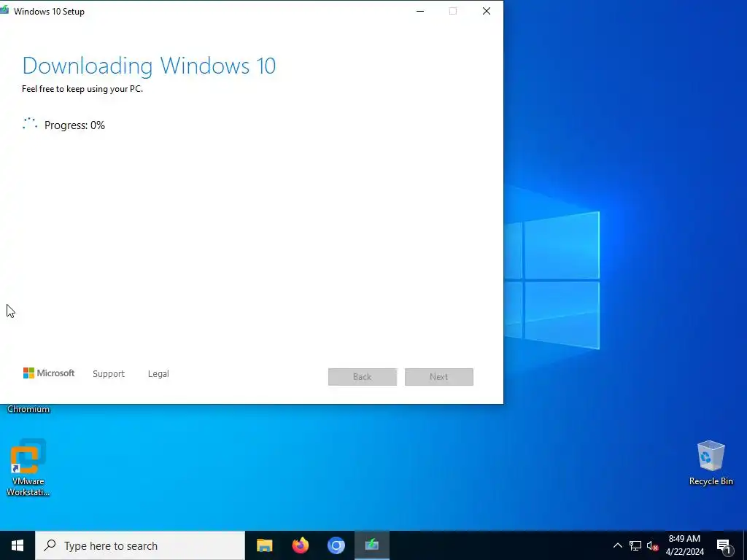Open the Support link in Setup
The width and height of the screenshot is (747, 560).
click(109, 374)
